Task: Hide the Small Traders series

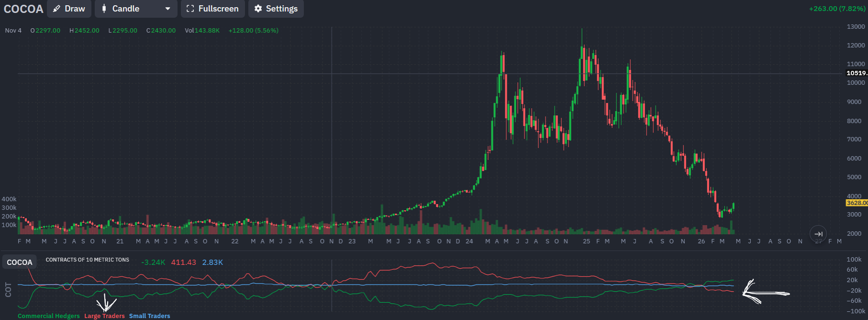Action: coord(149,316)
